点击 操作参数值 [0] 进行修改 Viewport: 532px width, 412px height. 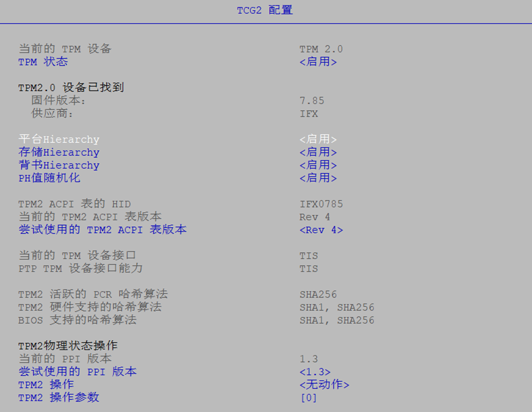pyautogui.click(x=308, y=397)
